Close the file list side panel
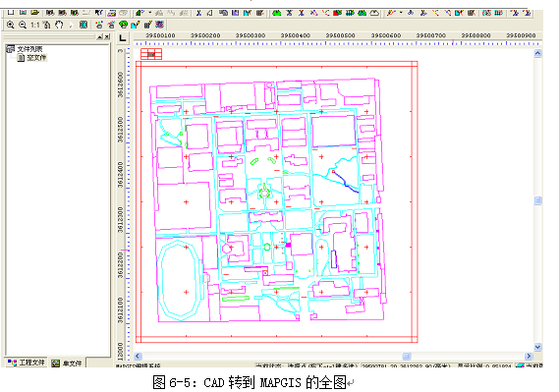 pos(107,36)
